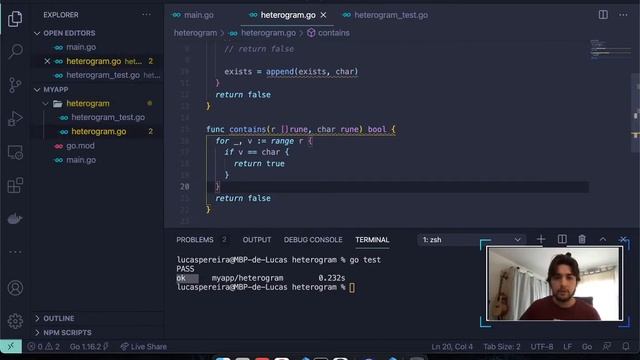
Task: Maximize the panel with the up chevron
Action: pyautogui.click(x=603, y=239)
